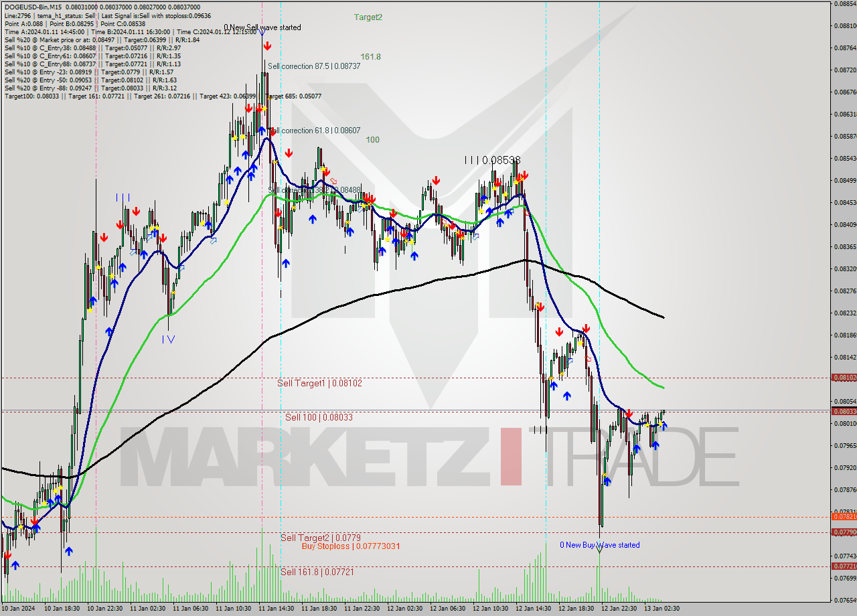The image size is (857, 616).
Task: Click the '10 Jan 2024' time label
Action: [19, 609]
